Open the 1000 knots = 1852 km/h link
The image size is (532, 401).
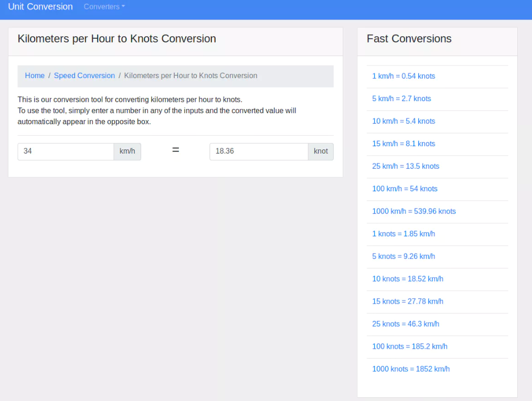(x=411, y=369)
